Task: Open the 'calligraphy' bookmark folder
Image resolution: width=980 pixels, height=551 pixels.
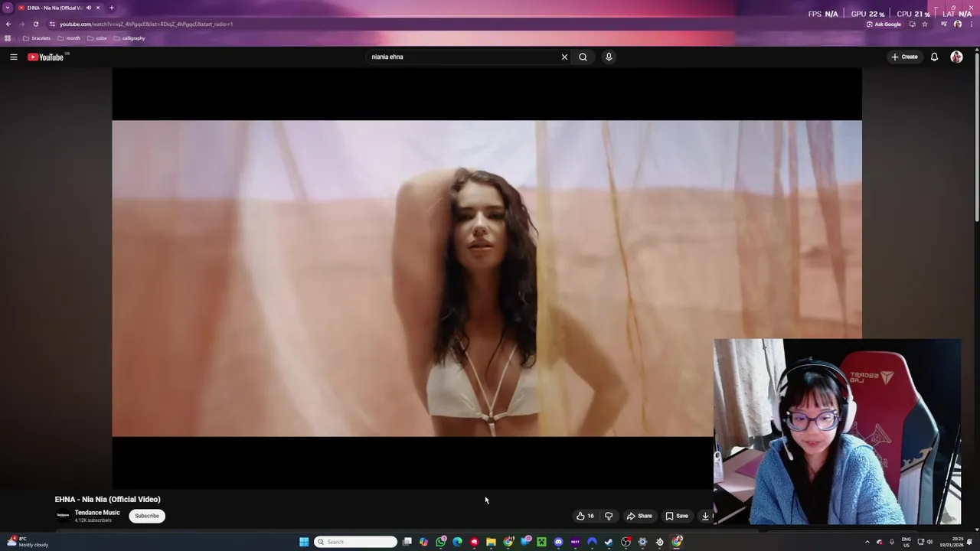Action: (x=129, y=38)
